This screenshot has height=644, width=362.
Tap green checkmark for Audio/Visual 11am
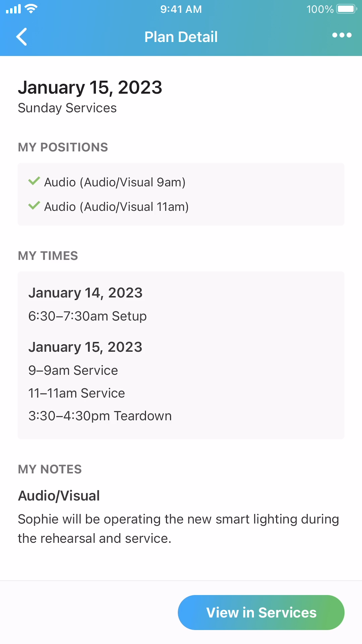click(x=34, y=206)
